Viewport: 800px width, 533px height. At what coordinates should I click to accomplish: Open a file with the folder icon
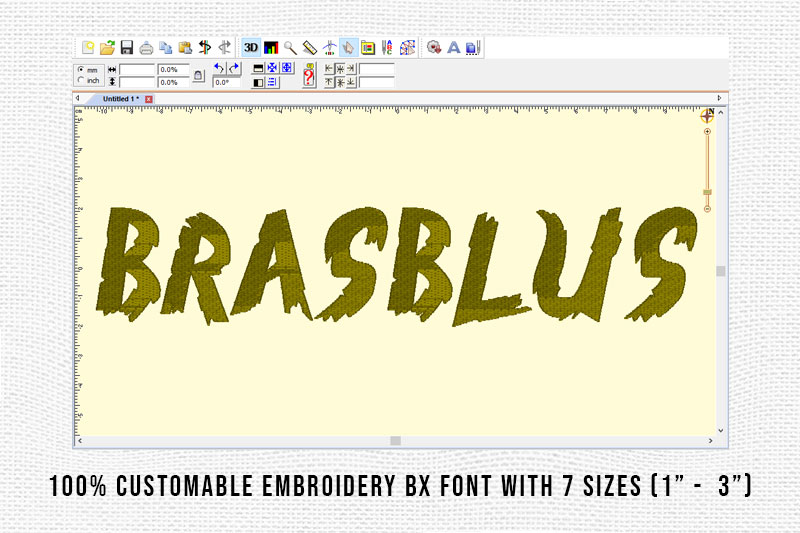[107, 48]
